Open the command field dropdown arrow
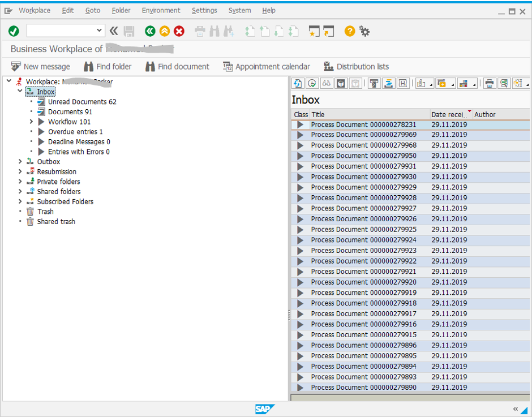The width and height of the screenshot is (532, 417). [x=99, y=30]
